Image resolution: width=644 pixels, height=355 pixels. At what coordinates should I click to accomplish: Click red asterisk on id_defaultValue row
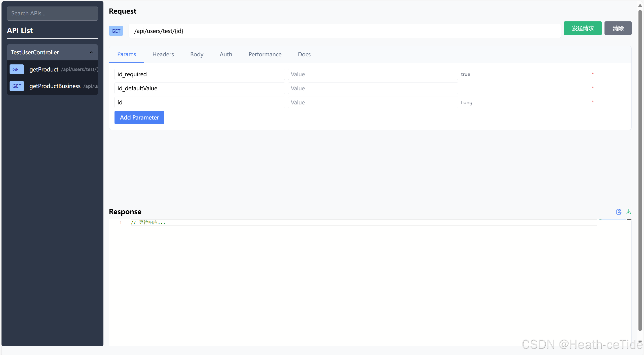(x=593, y=88)
